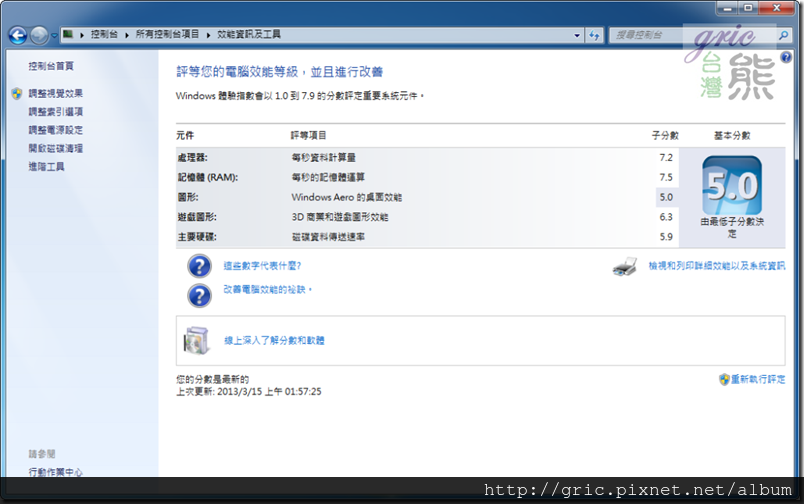Viewport: 804px width, 504px height.
Task: Open 行動作業中心 link under 請參閱
Action: pyautogui.click(x=55, y=472)
